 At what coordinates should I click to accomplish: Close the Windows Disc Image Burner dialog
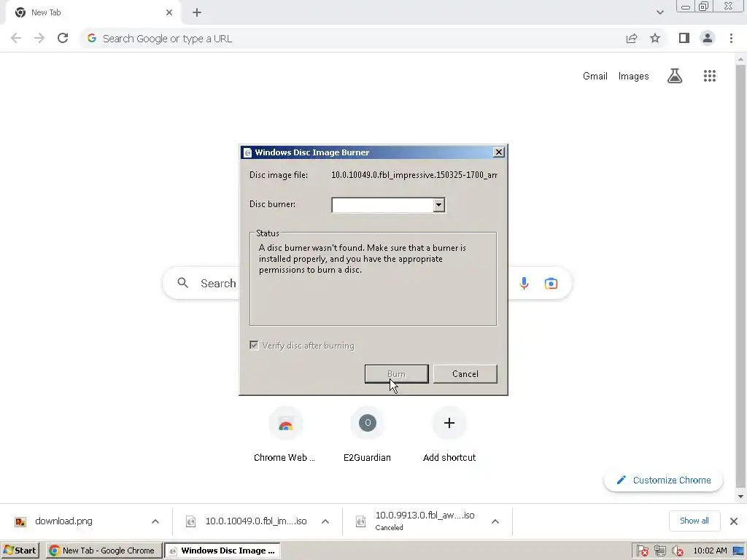click(x=498, y=152)
